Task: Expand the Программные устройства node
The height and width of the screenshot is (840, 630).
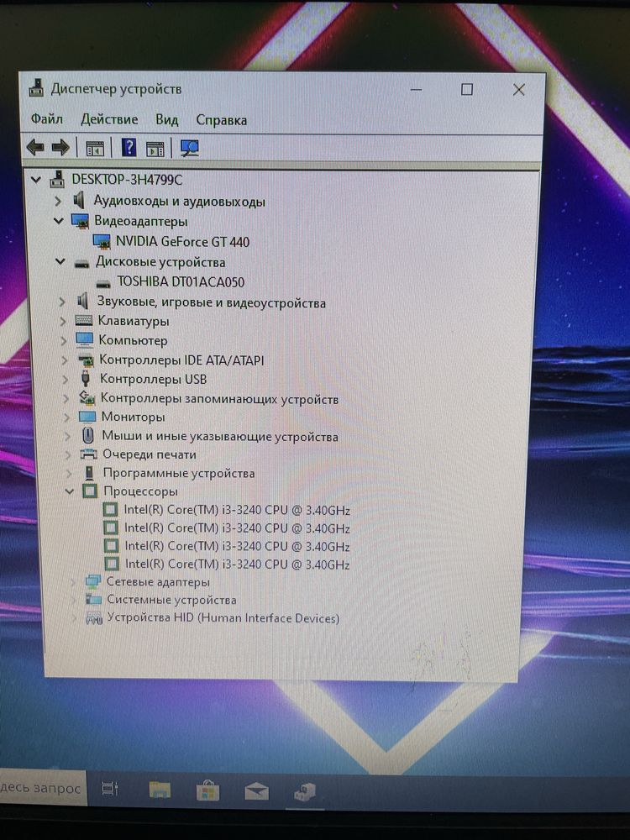Action: point(69,473)
